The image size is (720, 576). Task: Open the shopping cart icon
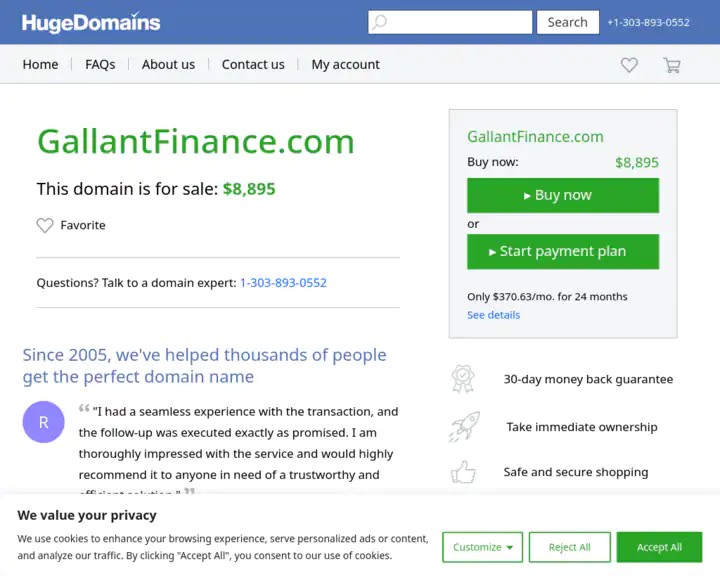(671, 65)
